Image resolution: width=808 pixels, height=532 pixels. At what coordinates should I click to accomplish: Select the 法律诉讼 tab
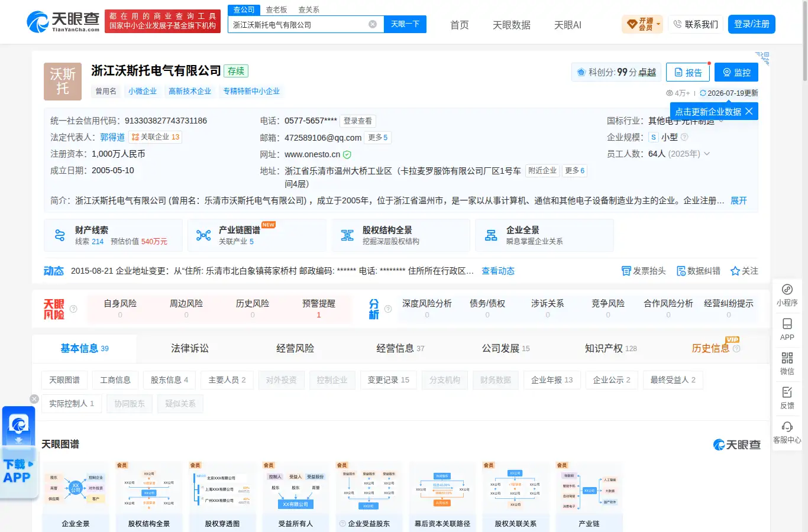[x=190, y=349]
